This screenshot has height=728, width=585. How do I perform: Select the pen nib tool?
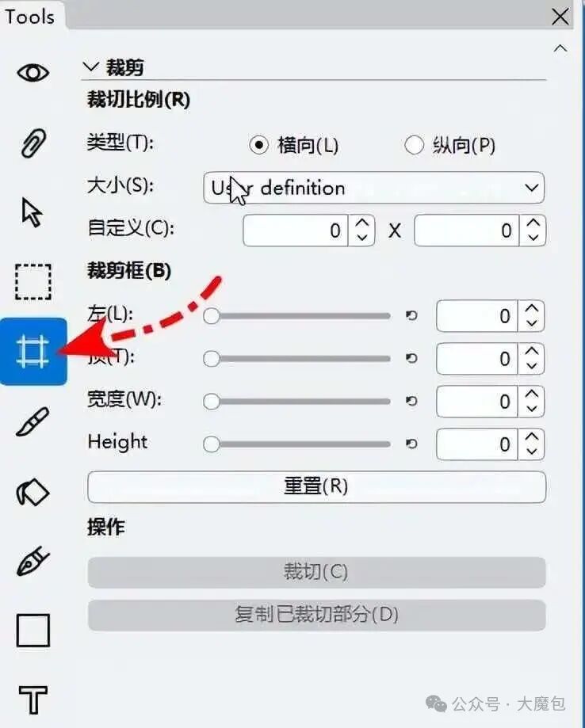coord(32,561)
